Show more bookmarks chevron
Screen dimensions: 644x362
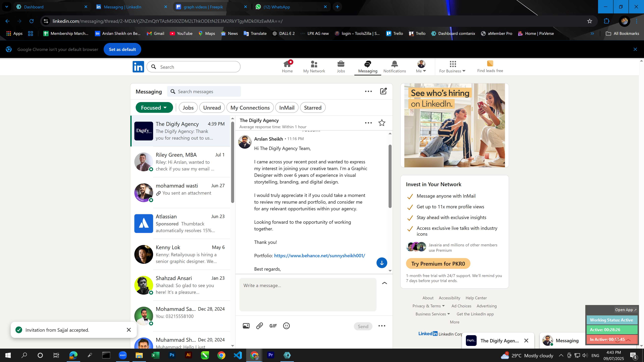[x=592, y=34]
